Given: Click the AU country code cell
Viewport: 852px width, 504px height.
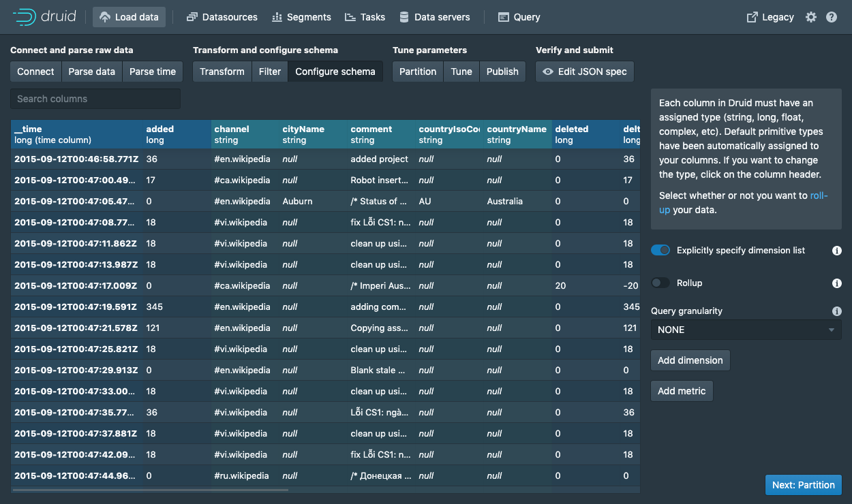Looking at the screenshot, I should [450, 202].
